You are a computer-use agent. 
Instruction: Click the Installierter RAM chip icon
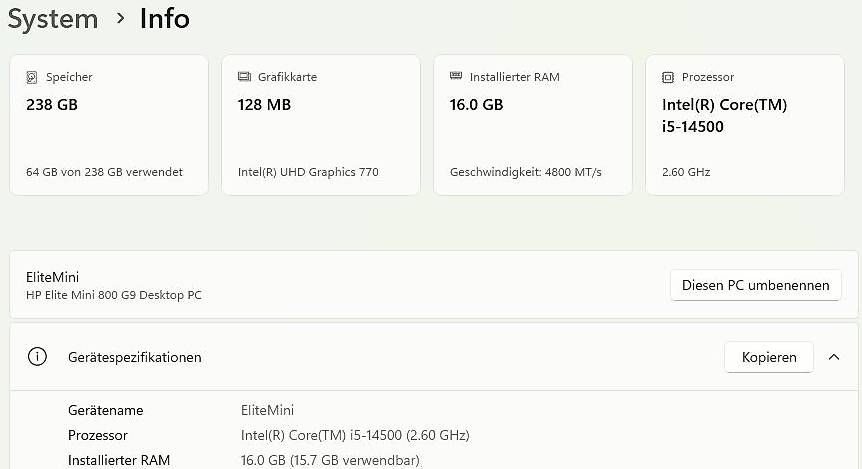click(x=456, y=76)
